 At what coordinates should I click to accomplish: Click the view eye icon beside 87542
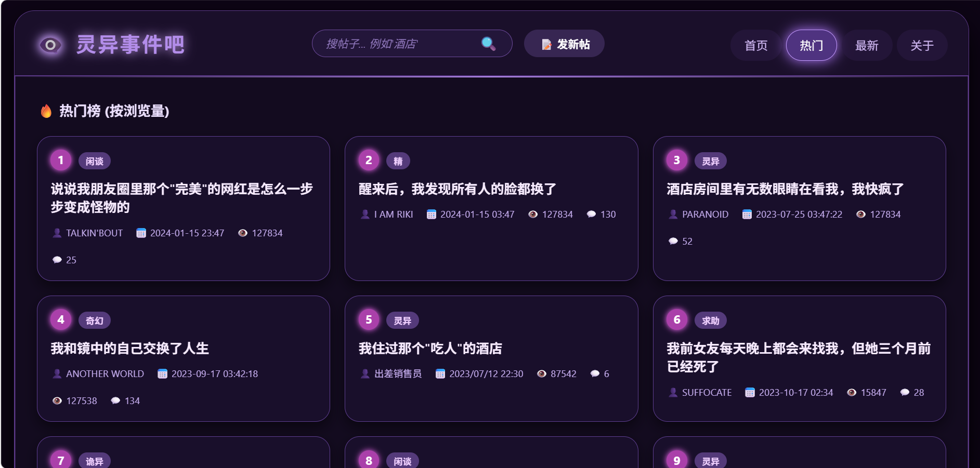pyautogui.click(x=542, y=374)
